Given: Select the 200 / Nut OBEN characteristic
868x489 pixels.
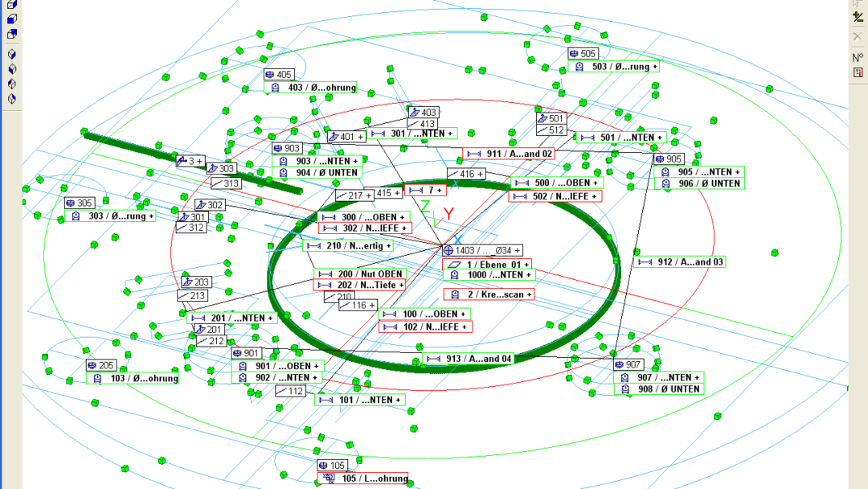Looking at the screenshot, I should pos(358,274).
